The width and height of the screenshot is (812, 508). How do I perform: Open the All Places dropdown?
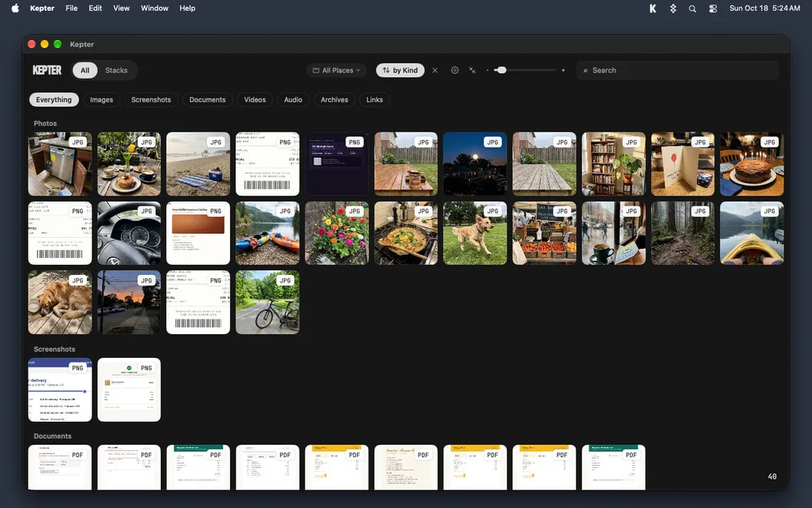(x=337, y=70)
